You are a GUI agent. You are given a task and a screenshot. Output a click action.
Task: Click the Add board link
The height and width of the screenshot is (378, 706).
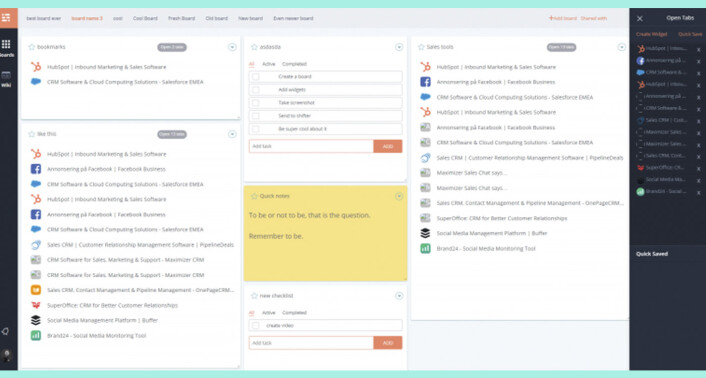point(562,18)
